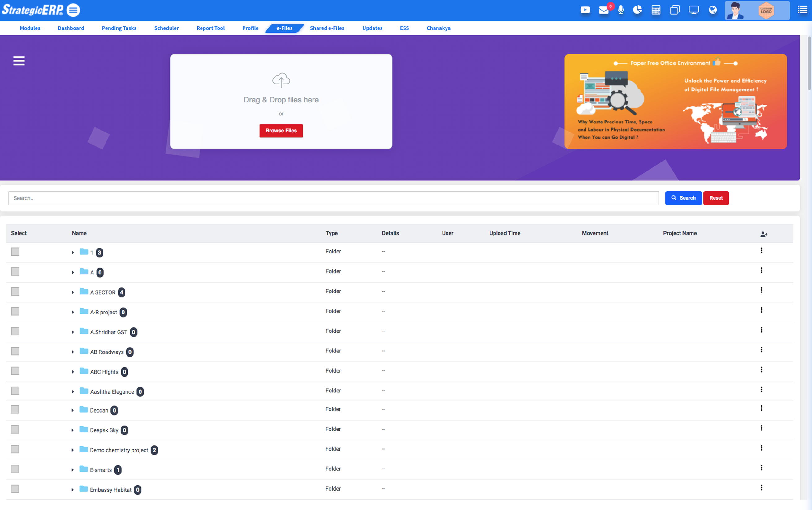
Task: Click into the Search text field
Action: (333, 198)
